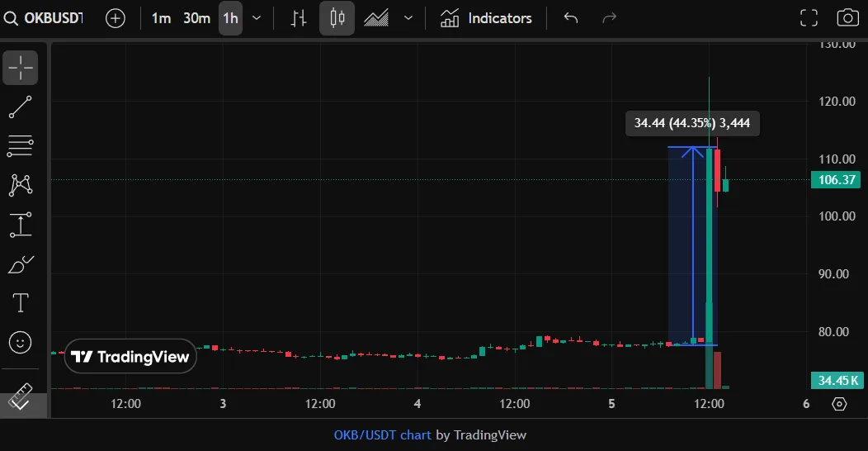Select the Text annotation tool
The width and height of the screenshot is (868, 451).
pos(21,303)
